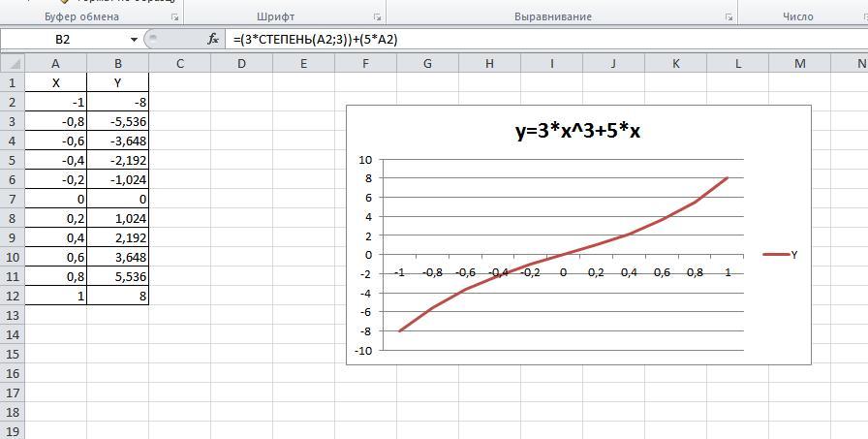Select column I header
868x439 pixels.
(x=551, y=64)
